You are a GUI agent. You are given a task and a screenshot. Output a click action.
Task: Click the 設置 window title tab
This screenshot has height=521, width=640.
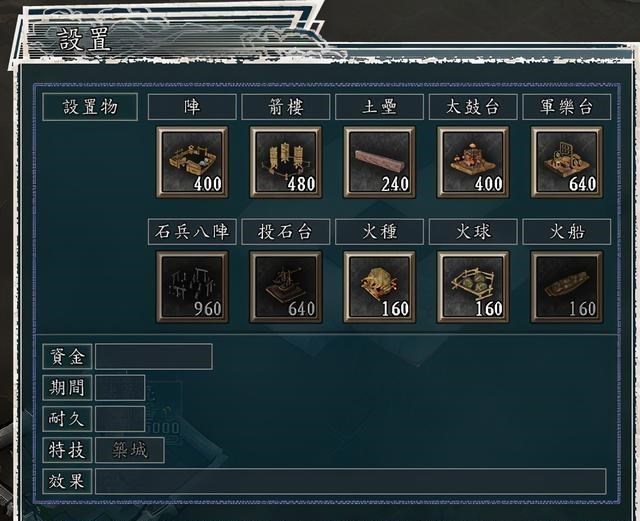(84, 40)
